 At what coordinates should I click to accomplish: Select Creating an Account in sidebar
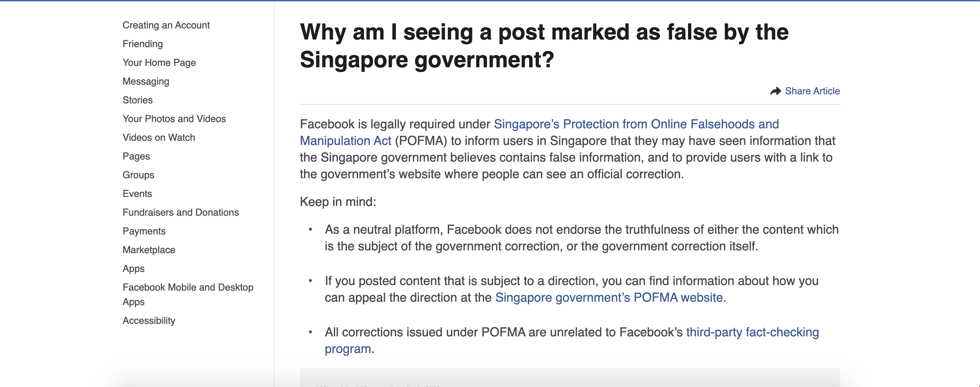166,25
